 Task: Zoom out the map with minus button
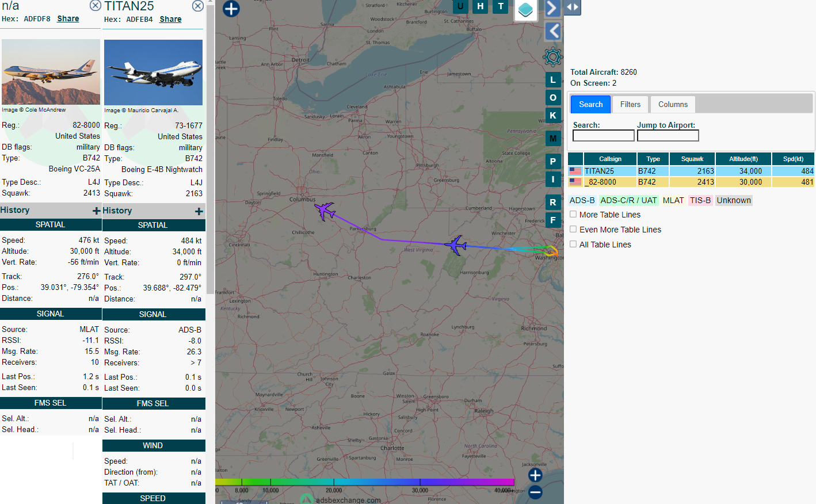click(x=535, y=492)
